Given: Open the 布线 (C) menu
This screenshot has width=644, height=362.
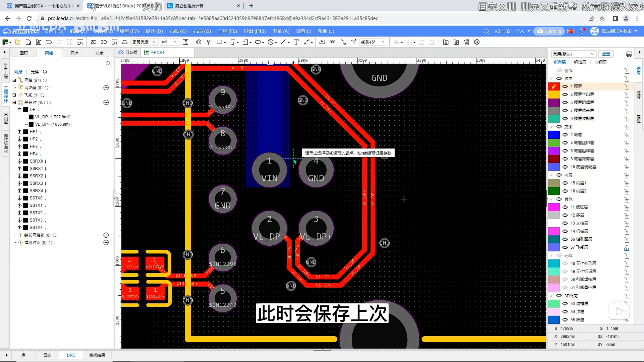Looking at the screenshot, I should (178, 31).
